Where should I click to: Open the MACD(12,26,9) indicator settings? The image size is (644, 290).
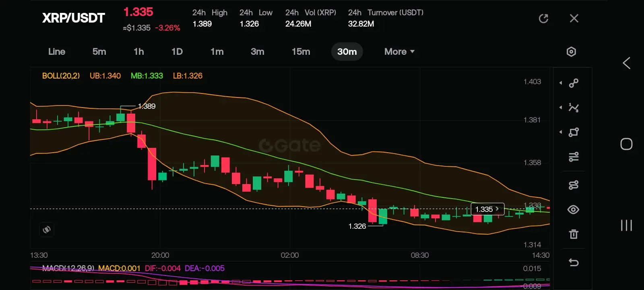click(68, 268)
